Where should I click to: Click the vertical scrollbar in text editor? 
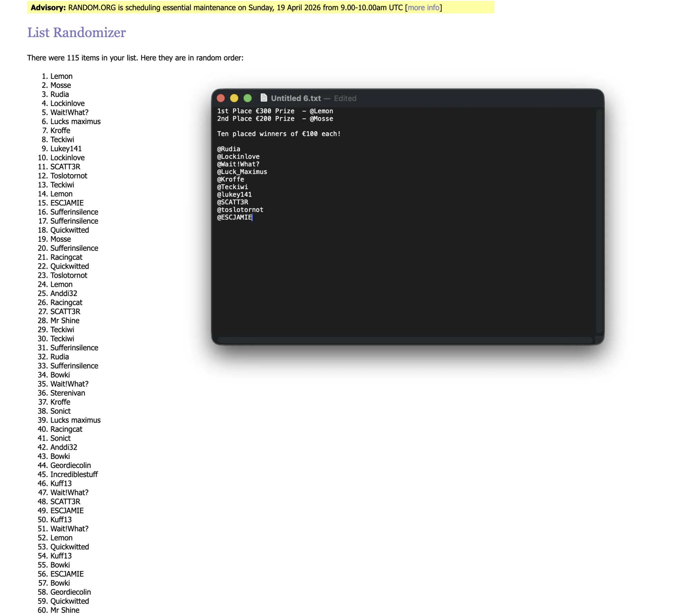pos(600,221)
